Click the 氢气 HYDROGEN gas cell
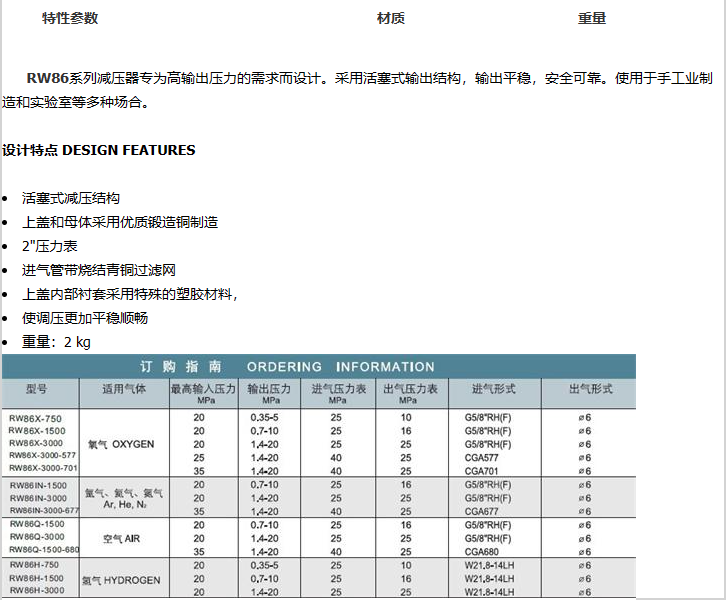726x601 pixels. point(121,581)
